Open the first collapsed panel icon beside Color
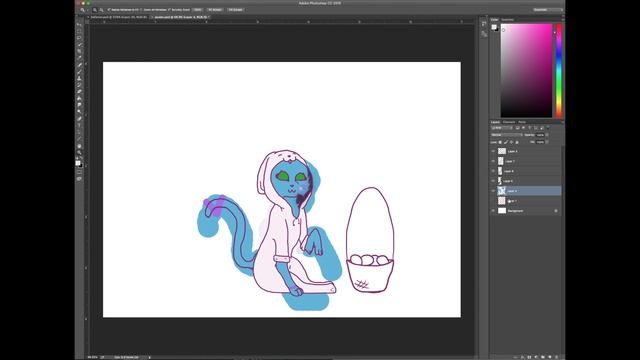 (x=484, y=24)
